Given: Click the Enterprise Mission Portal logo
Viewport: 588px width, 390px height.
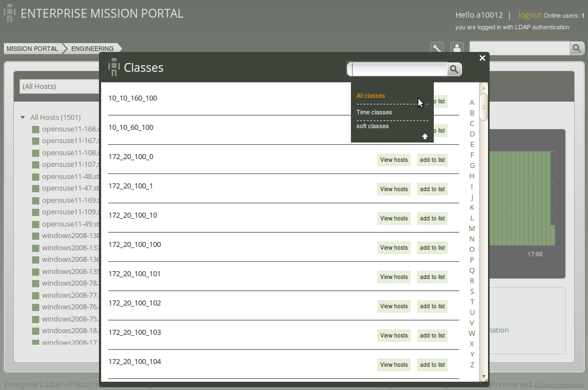Looking at the screenshot, I should click(x=9, y=13).
